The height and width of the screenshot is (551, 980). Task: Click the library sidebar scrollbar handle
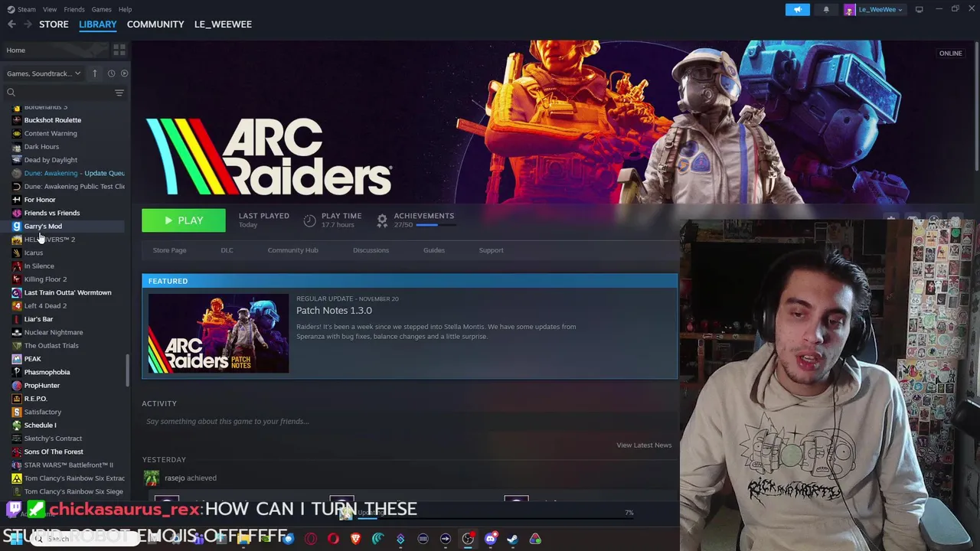128,370
